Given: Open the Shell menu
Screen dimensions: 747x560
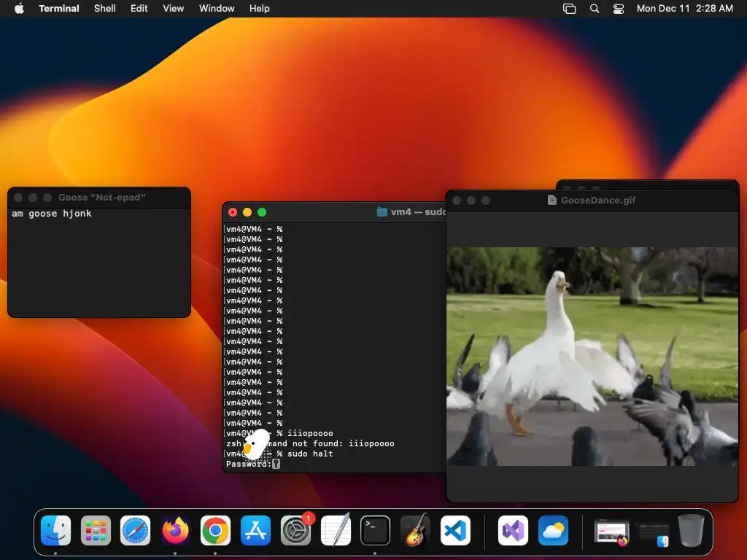Looking at the screenshot, I should [105, 8].
